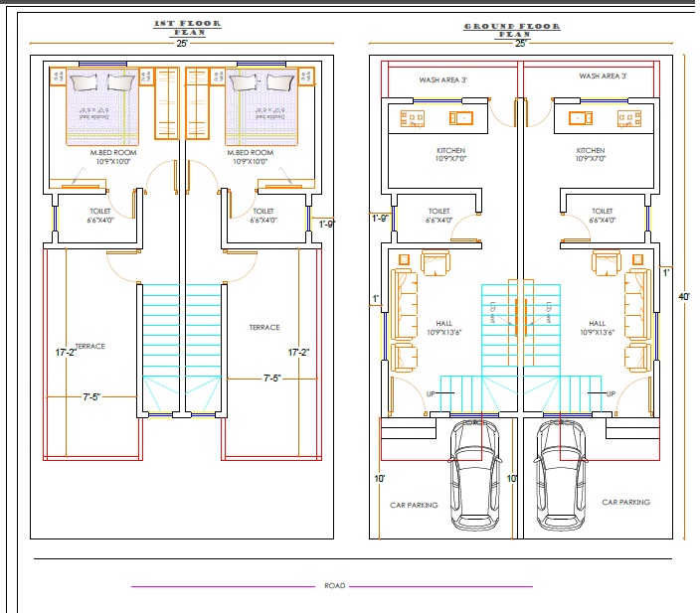Image resolution: width=700 pixels, height=613 pixels.
Task: Select the 25' dimension above ground floor plan
Action: pyautogui.click(x=521, y=44)
